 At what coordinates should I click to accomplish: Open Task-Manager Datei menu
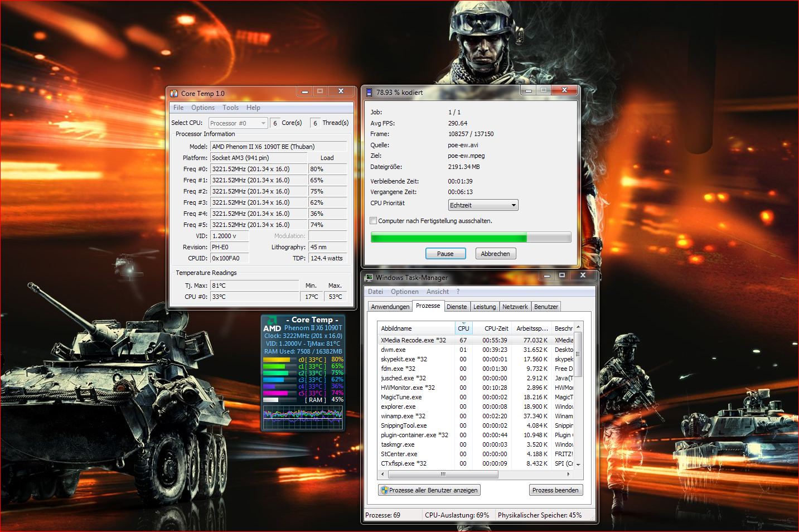click(375, 292)
